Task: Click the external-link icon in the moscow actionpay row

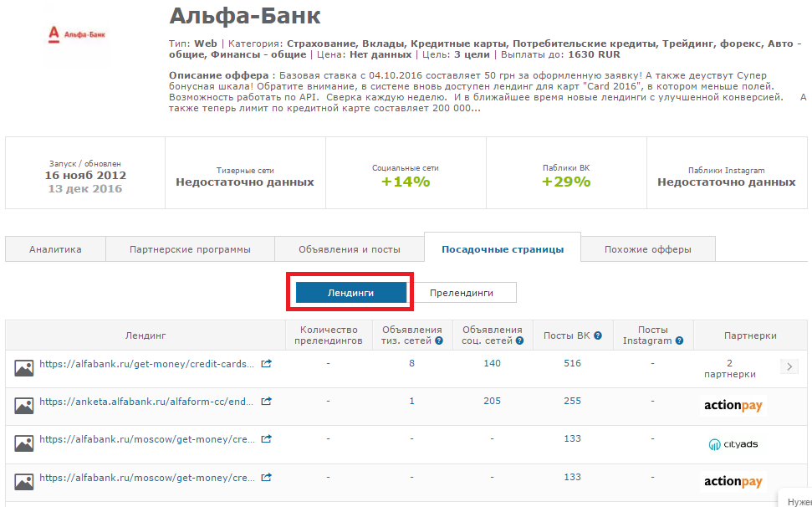Action: pyautogui.click(x=266, y=477)
